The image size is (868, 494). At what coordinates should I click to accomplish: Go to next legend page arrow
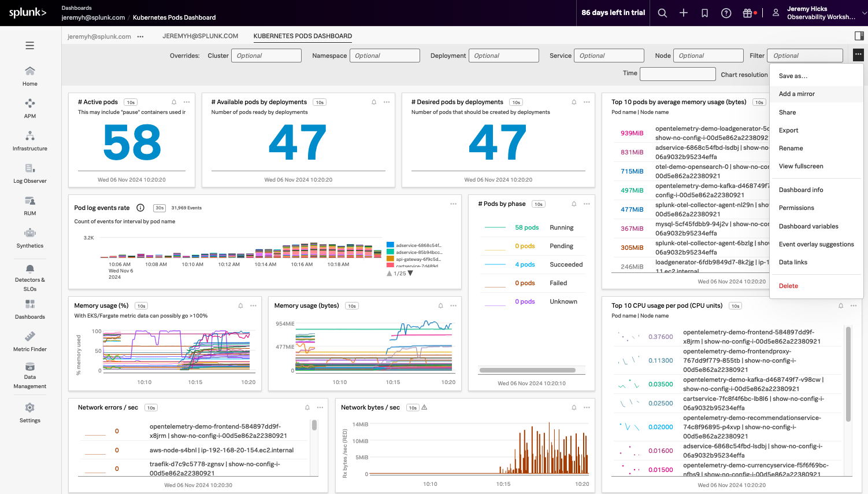tap(410, 274)
